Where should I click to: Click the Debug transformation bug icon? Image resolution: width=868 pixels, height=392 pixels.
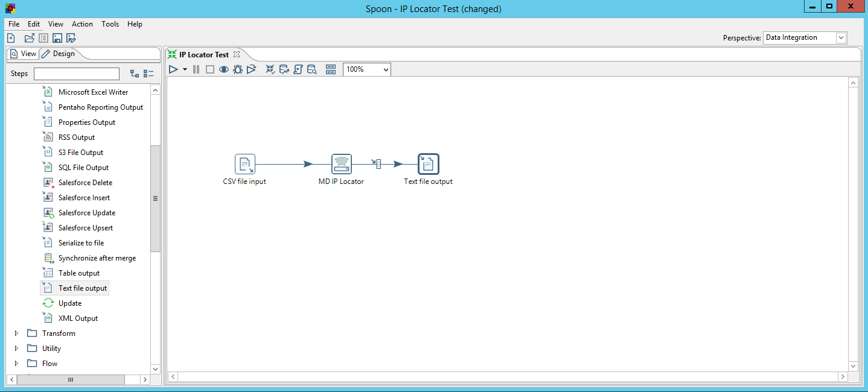tap(238, 69)
